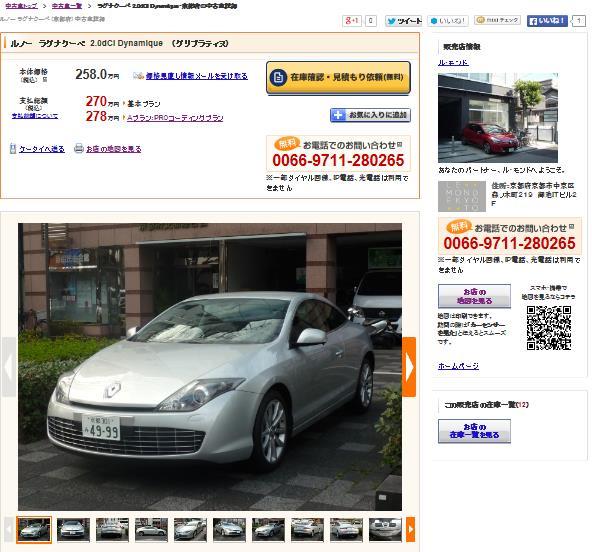Click the used car list breadcrumb link

click(67, 6)
